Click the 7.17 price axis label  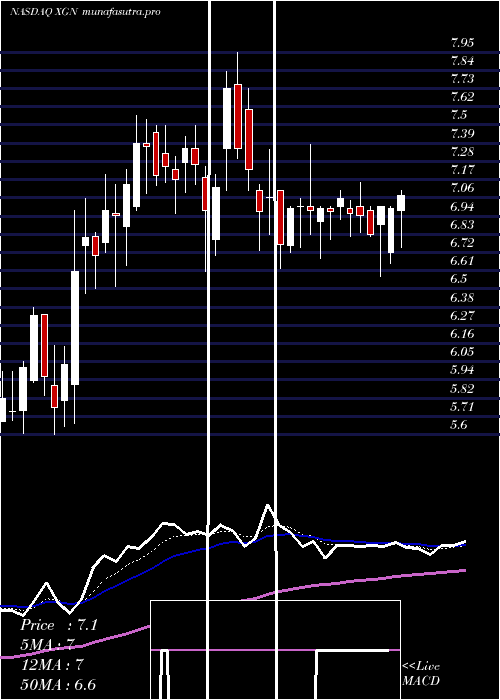462,170
